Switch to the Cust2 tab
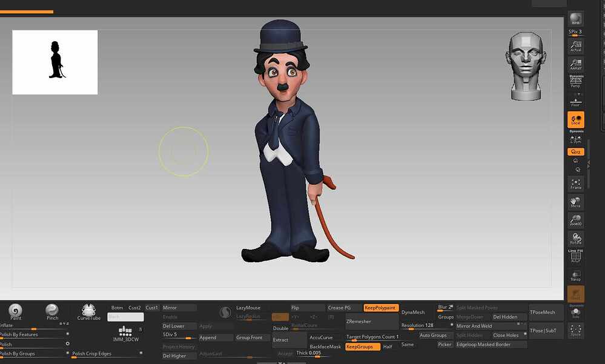 coord(134,308)
